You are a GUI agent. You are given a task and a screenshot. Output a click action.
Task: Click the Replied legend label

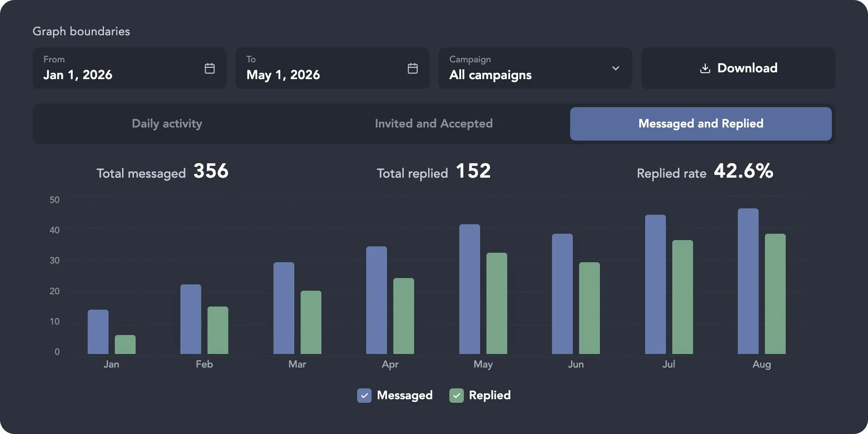[490, 395]
